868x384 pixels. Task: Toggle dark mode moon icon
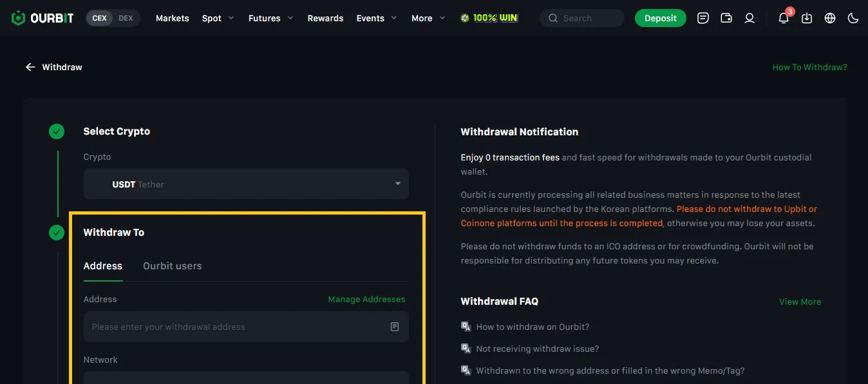coord(853,18)
